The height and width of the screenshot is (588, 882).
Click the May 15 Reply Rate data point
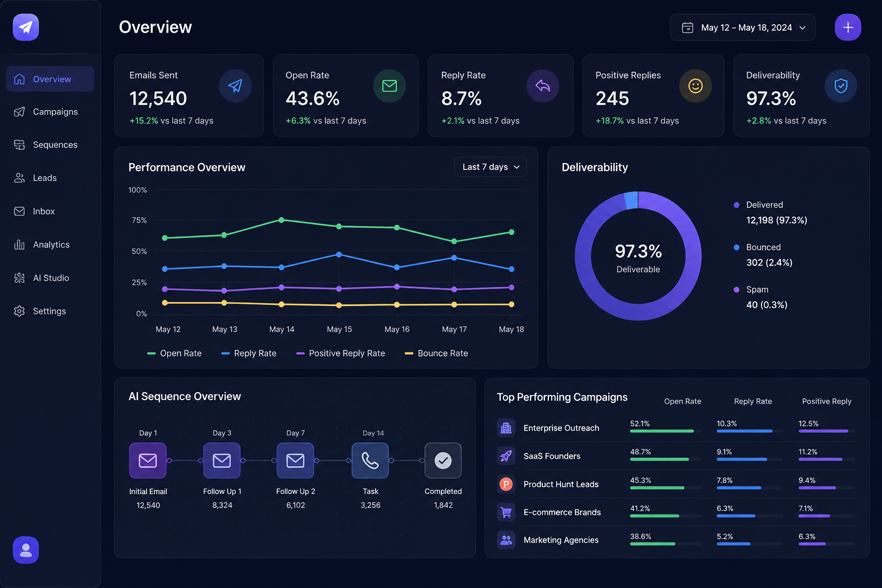coord(339,254)
